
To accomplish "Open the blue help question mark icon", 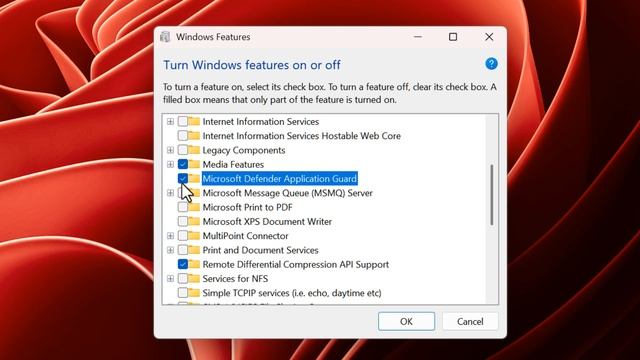I will [491, 64].
